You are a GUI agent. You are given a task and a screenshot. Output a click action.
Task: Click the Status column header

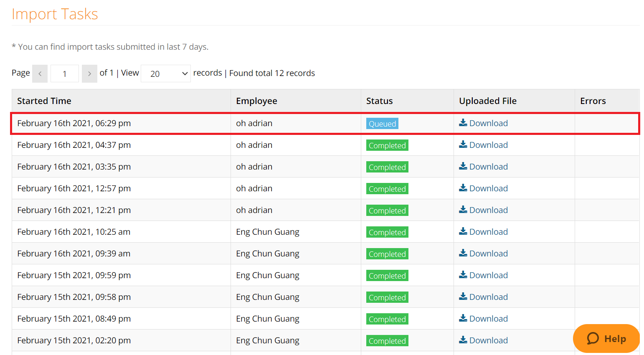[379, 101]
